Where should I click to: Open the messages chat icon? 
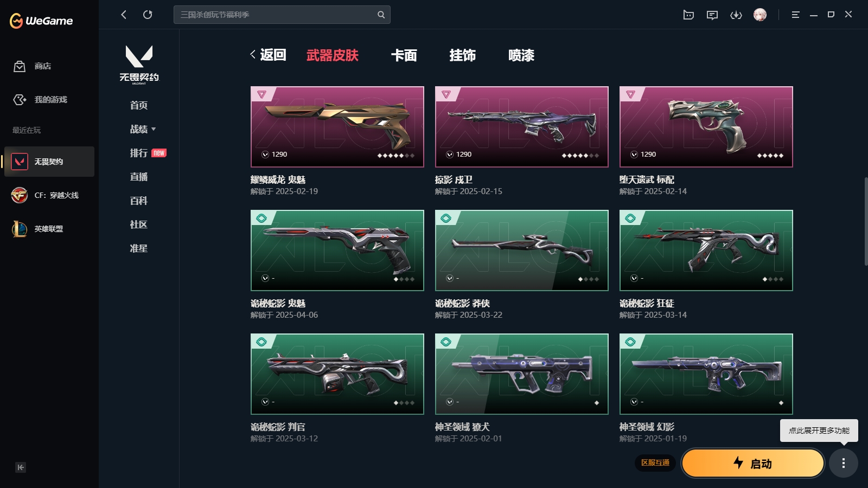tap(712, 15)
